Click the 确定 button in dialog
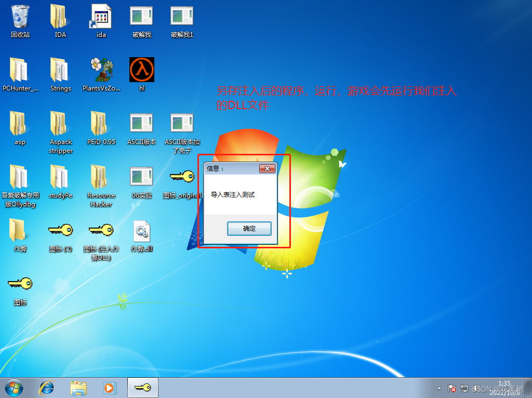The height and width of the screenshot is (398, 532). 249,229
